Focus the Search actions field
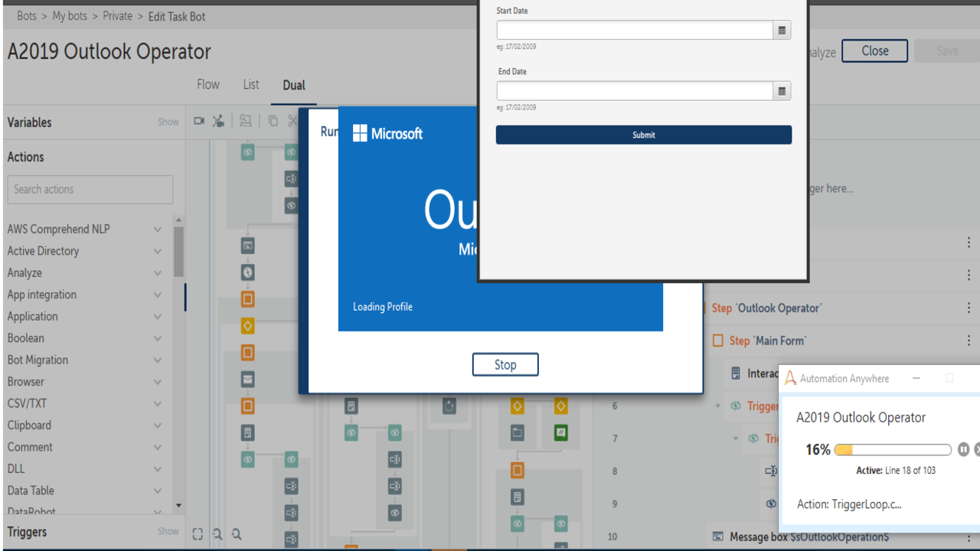The width and height of the screenshot is (980, 551). [90, 189]
